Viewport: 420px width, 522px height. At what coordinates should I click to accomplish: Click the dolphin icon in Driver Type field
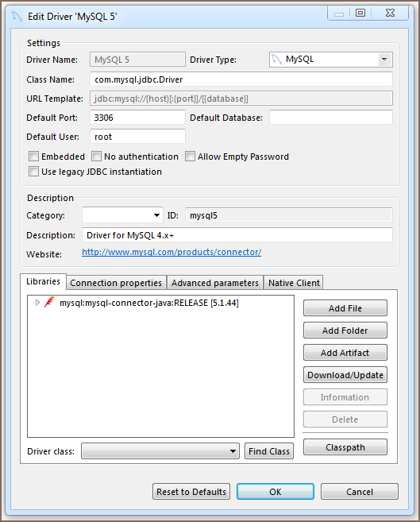[276, 60]
